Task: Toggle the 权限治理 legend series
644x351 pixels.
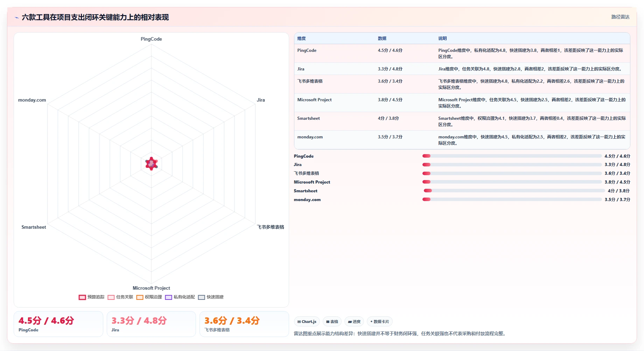Action: [149, 297]
